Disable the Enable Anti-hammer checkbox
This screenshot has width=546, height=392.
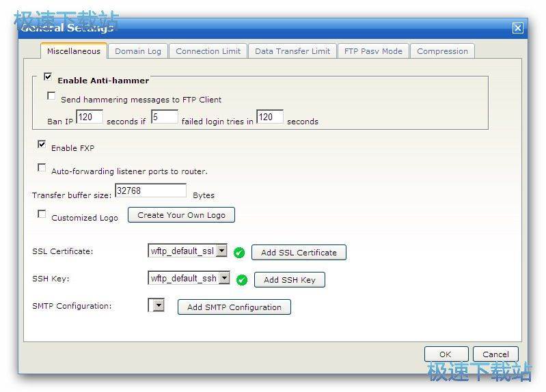pyautogui.click(x=48, y=77)
